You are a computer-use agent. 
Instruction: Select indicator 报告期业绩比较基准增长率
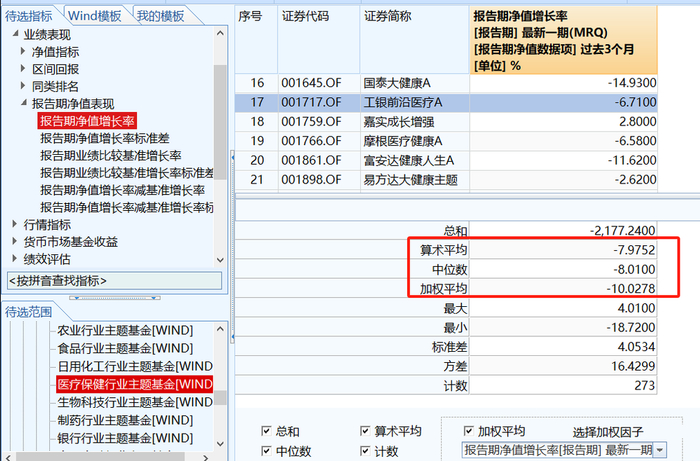(x=111, y=156)
